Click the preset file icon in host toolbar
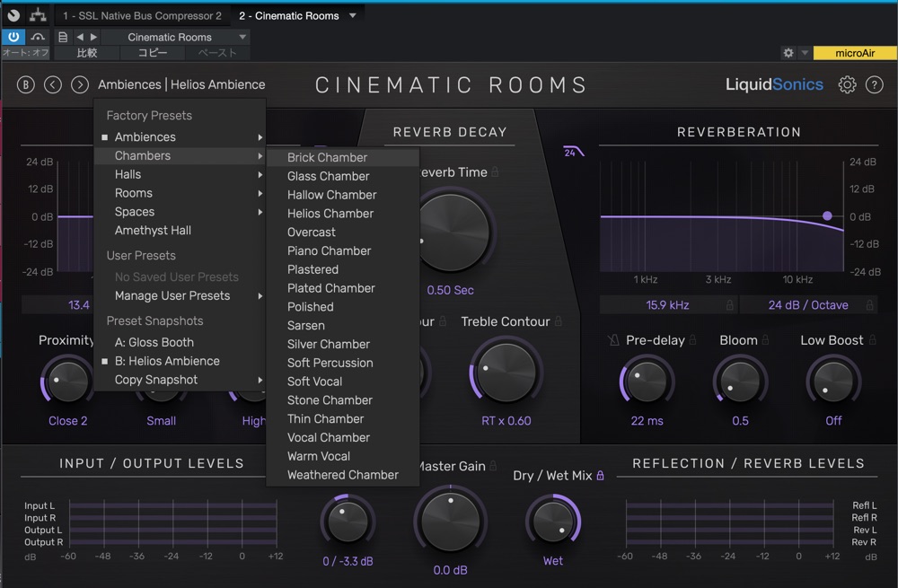Image resolution: width=898 pixels, height=588 pixels. point(62,37)
